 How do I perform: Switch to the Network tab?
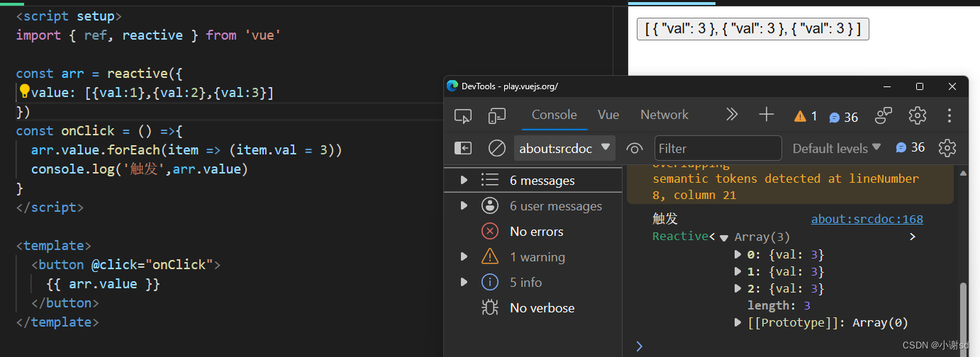click(664, 115)
